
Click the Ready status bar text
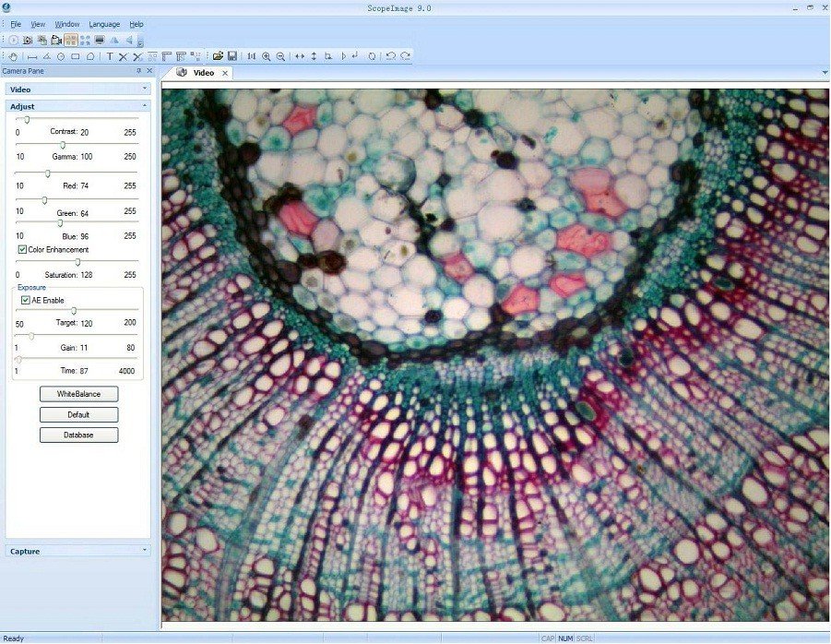point(14,638)
